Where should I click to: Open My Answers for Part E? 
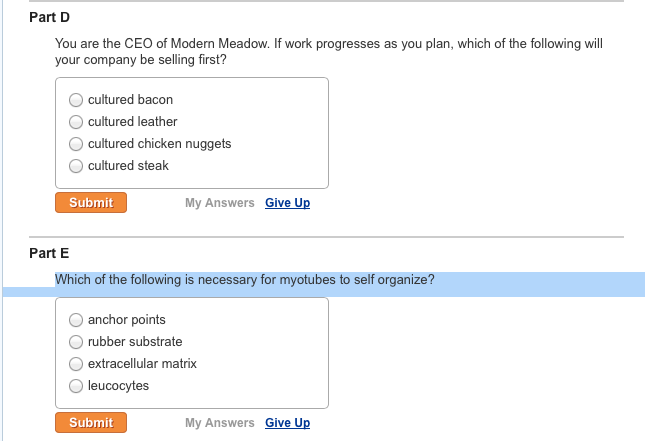click(x=219, y=423)
